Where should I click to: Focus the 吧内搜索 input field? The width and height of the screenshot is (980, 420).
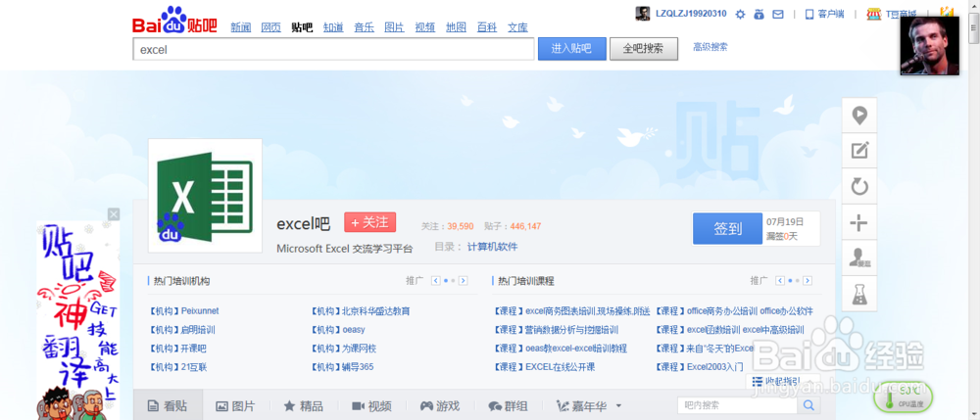pyautogui.click(x=737, y=405)
